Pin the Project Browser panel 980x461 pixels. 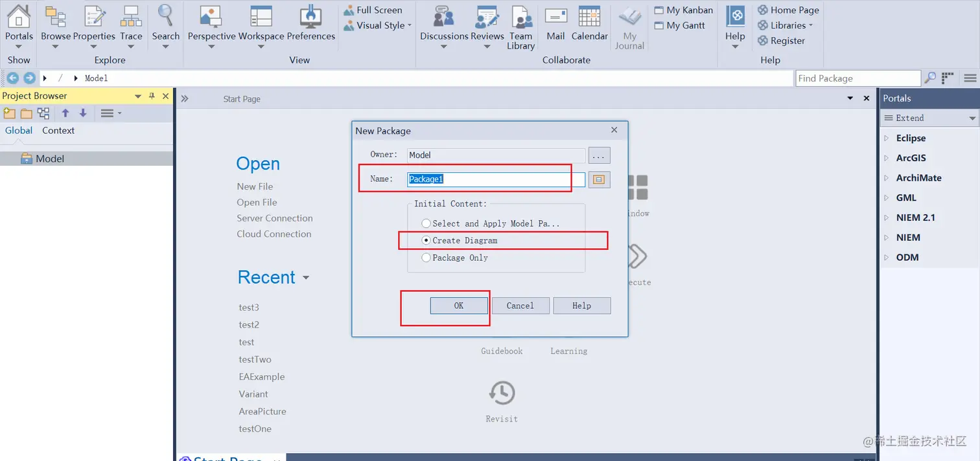[x=152, y=96]
